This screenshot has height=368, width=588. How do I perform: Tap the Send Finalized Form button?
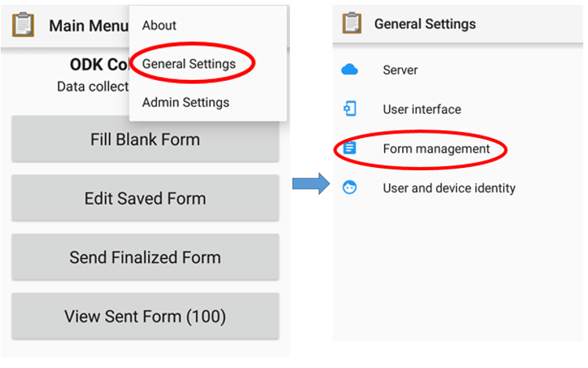[x=145, y=257]
